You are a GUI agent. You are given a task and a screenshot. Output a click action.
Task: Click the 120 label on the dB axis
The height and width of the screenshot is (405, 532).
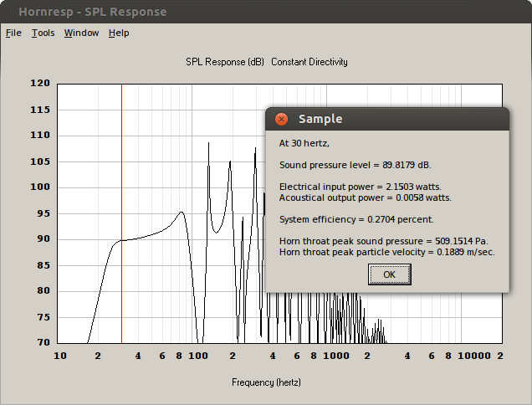40,83
